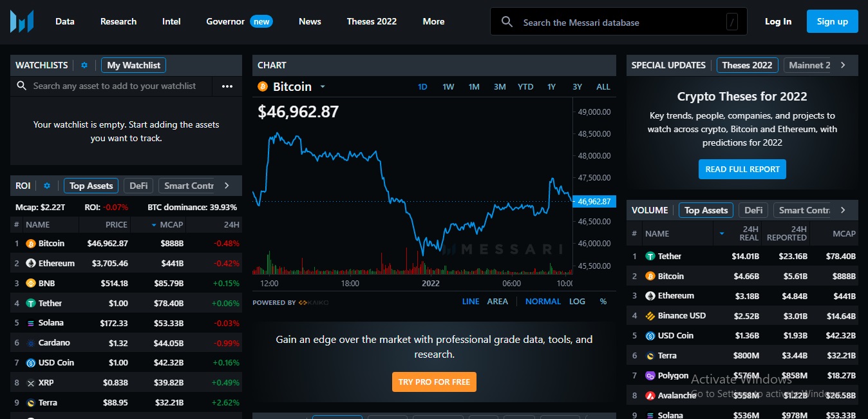Click the TRY PRO FOR FREE button
The image size is (868, 419).
434,382
